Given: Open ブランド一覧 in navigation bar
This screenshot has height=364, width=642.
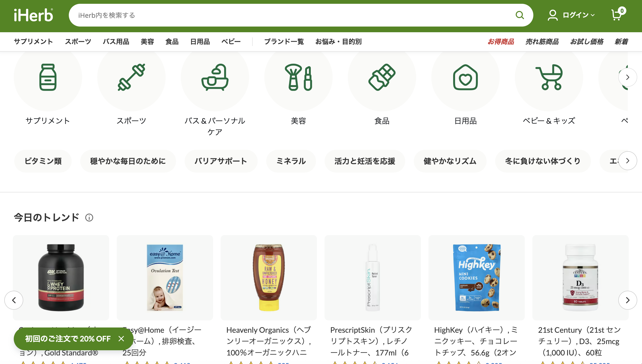Looking at the screenshot, I should [284, 41].
